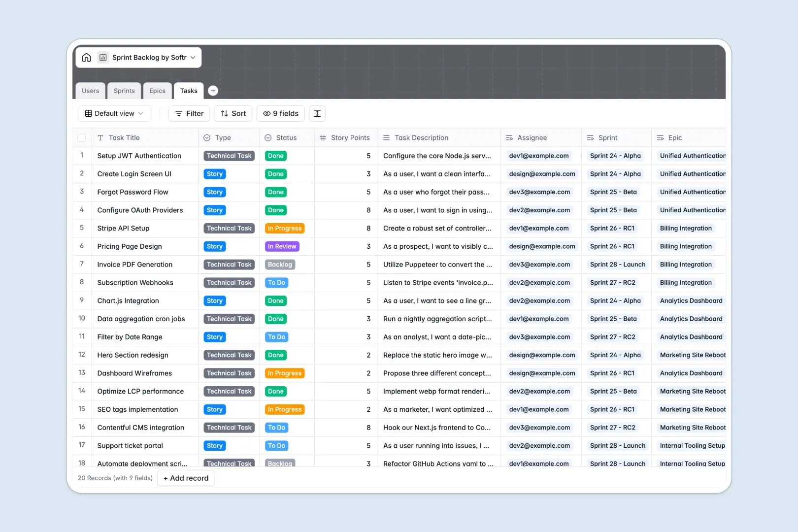Click the select icon on Type column header
The width and height of the screenshot is (798, 532).
(207, 137)
